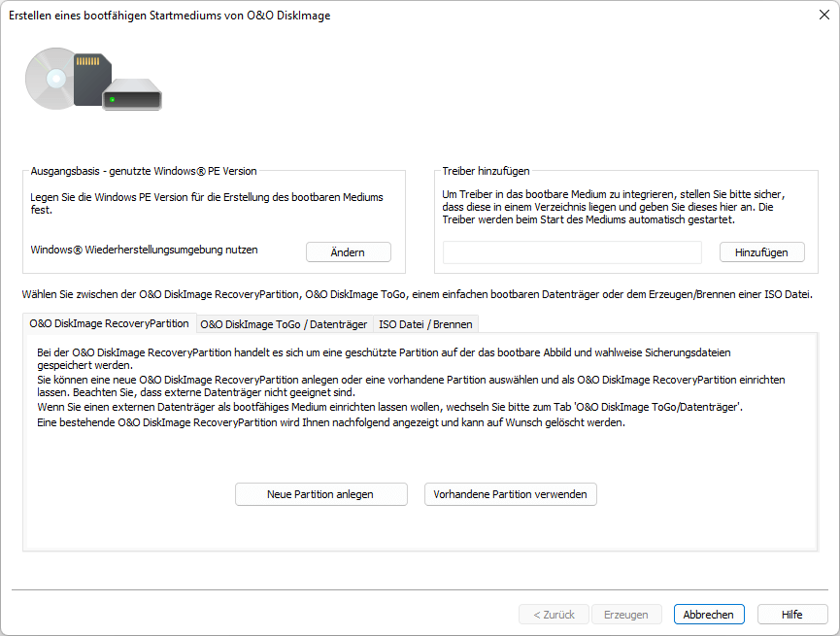Open the O&O DiskImage RecoveryPartition tab

(x=110, y=323)
